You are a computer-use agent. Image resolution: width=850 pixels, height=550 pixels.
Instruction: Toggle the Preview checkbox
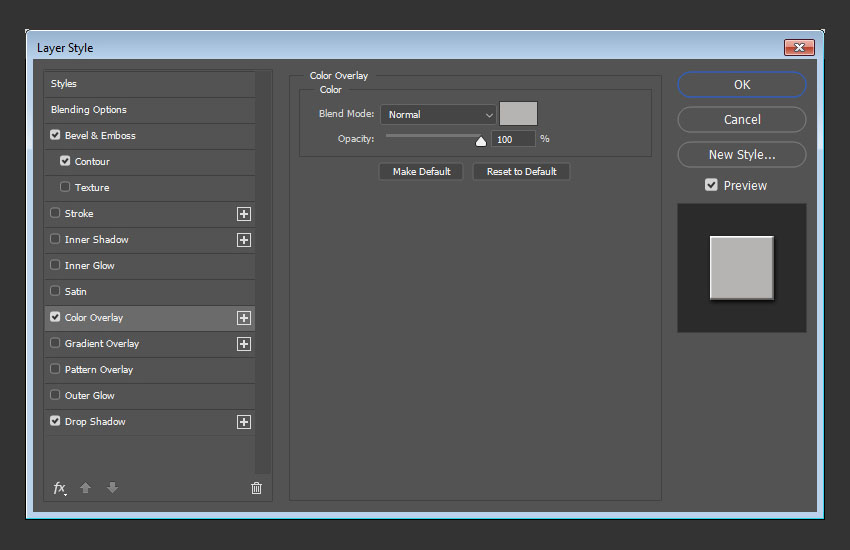pyautogui.click(x=711, y=185)
